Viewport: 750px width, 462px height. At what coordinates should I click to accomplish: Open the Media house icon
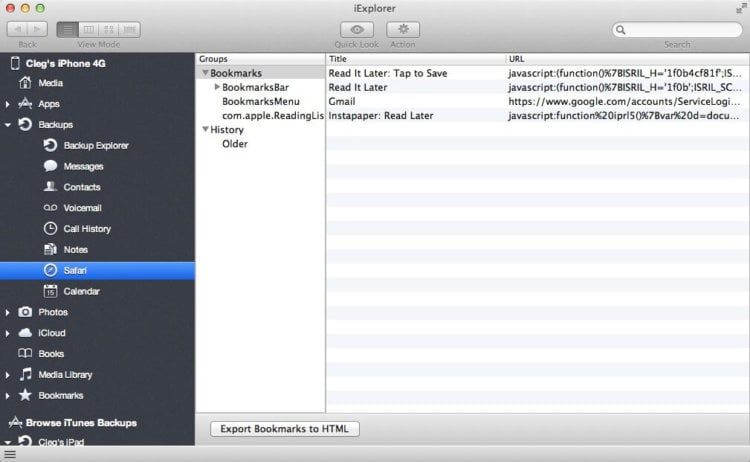point(25,83)
